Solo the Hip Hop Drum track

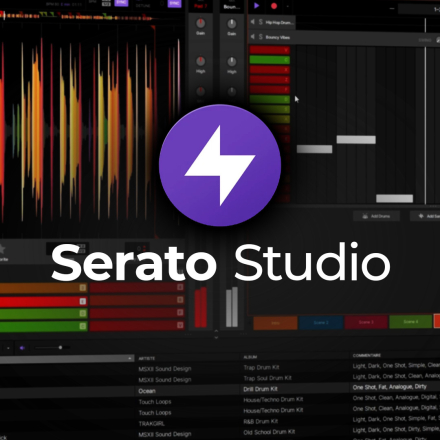pyautogui.click(x=261, y=22)
